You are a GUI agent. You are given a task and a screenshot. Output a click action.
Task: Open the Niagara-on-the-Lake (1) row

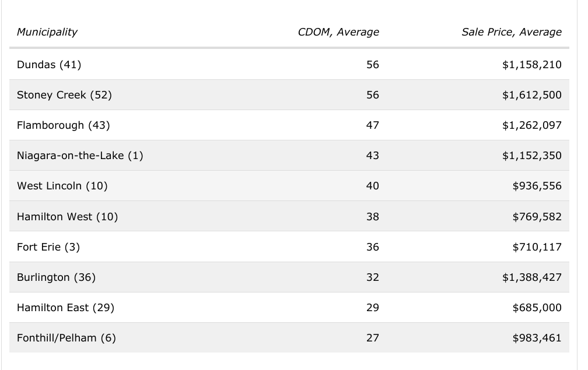tap(80, 156)
